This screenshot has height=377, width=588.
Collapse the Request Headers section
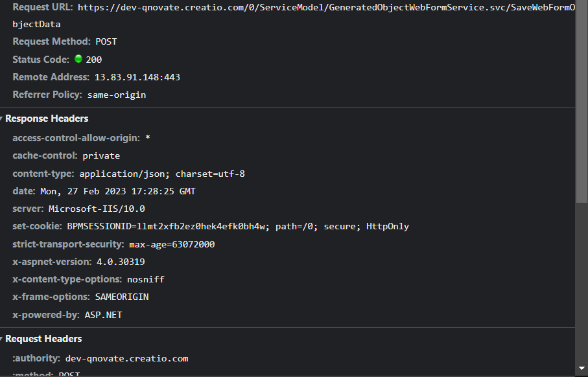click(x=41, y=339)
